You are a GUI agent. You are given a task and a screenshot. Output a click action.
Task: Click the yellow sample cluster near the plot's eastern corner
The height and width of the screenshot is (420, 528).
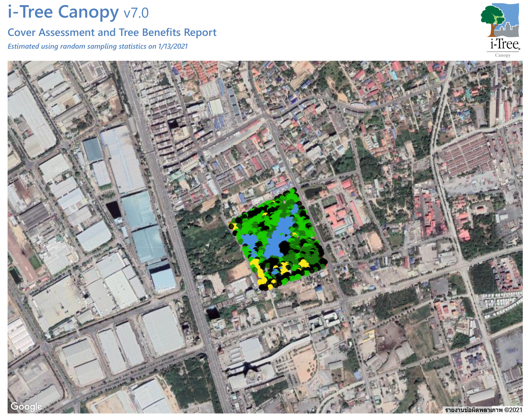(x=304, y=264)
